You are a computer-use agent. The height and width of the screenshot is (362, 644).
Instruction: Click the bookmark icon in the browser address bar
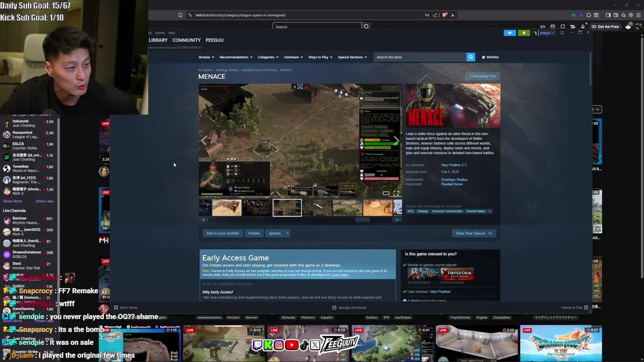pos(180,15)
